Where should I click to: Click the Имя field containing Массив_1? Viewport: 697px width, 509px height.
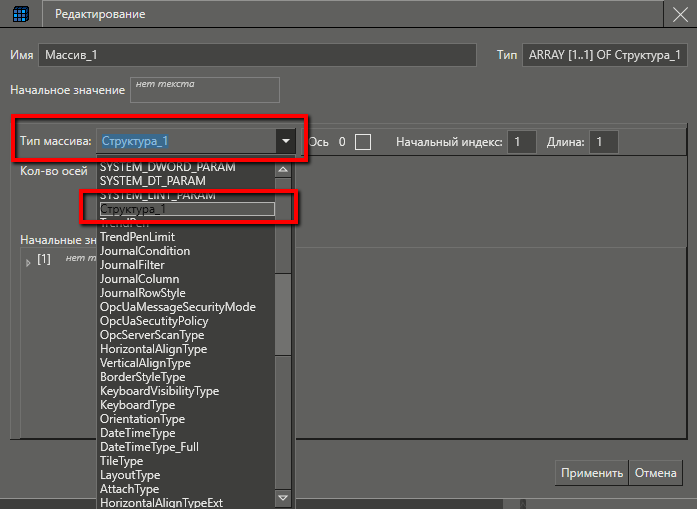(264, 55)
